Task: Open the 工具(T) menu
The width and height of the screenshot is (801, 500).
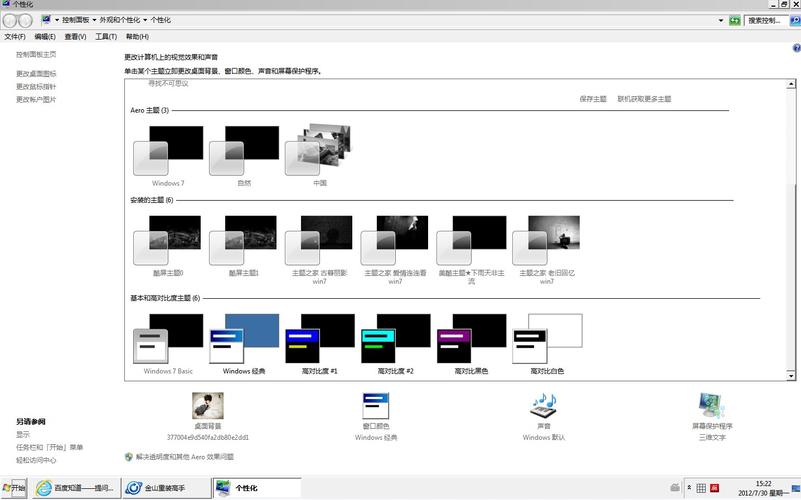Action: click(106, 37)
